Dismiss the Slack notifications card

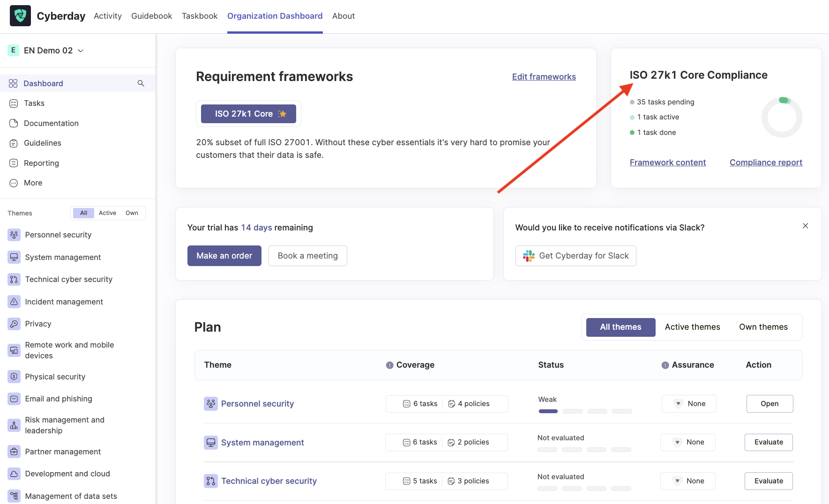(805, 226)
